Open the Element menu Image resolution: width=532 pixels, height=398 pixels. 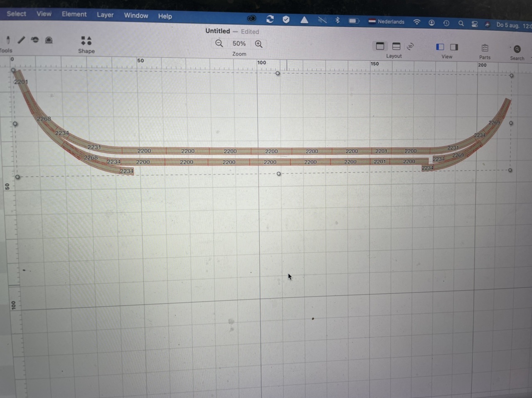74,14
